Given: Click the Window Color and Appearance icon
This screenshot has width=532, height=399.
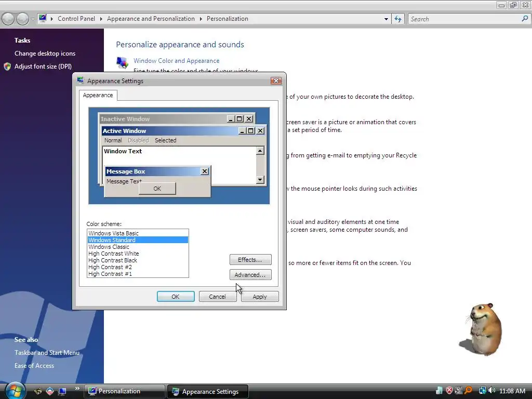Looking at the screenshot, I should point(122,62).
